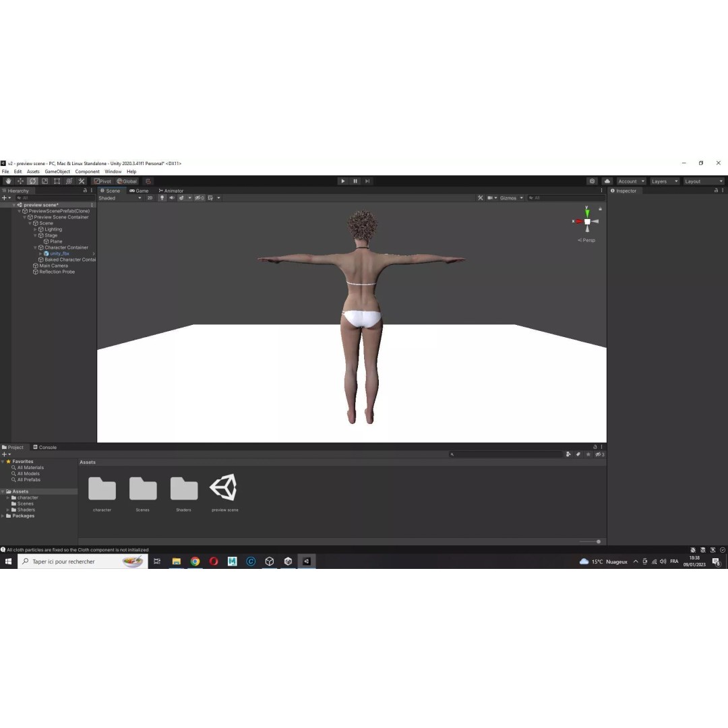Toggle scene lighting bulb
Viewport: 728px width, 728px height.
pos(162,198)
